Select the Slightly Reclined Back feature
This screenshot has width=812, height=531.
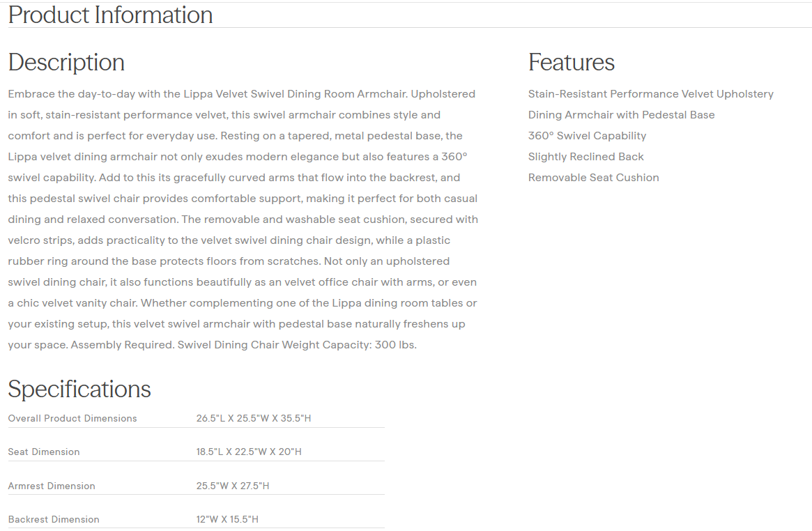click(x=585, y=157)
